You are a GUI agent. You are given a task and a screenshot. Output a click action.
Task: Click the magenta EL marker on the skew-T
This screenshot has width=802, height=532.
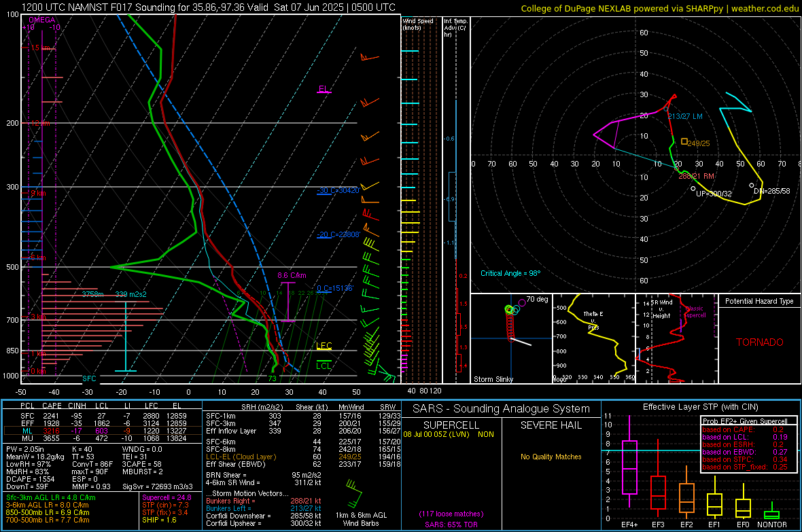(x=324, y=89)
